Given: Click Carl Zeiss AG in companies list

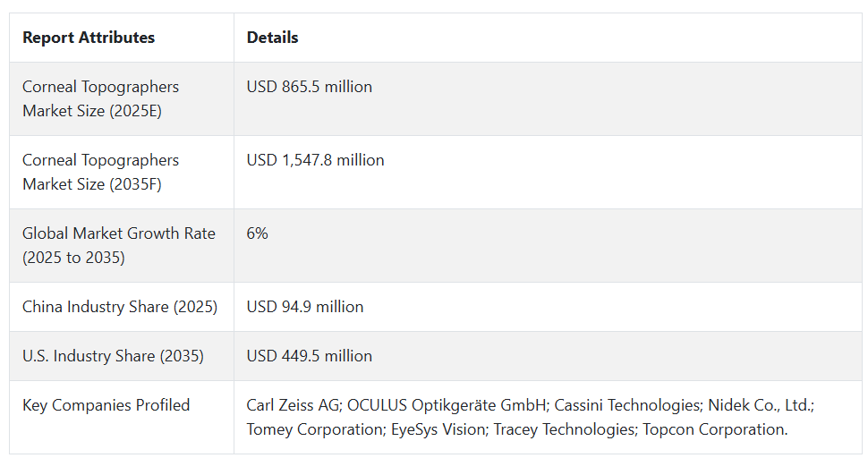Looking at the screenshot, I should point(293,405).
